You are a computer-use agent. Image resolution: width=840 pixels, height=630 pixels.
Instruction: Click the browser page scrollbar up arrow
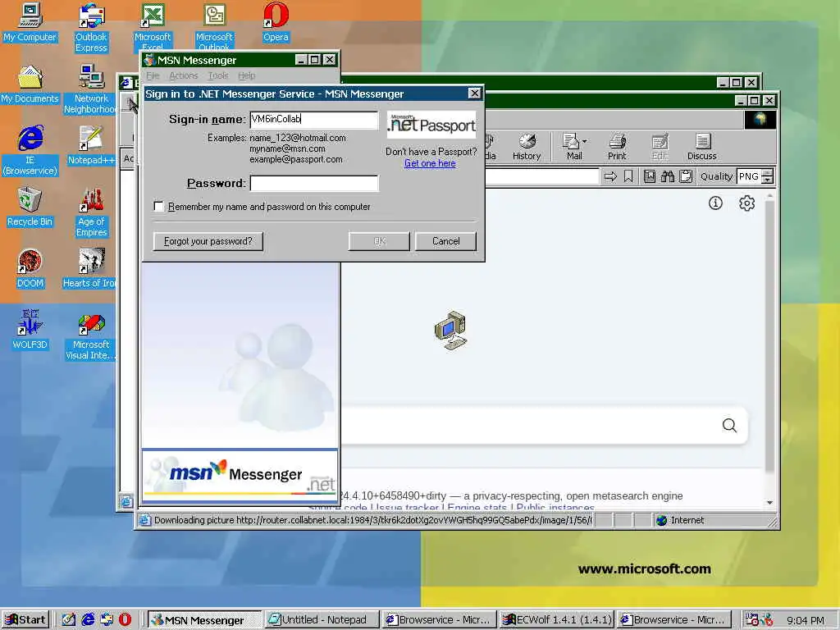[769, 197]
